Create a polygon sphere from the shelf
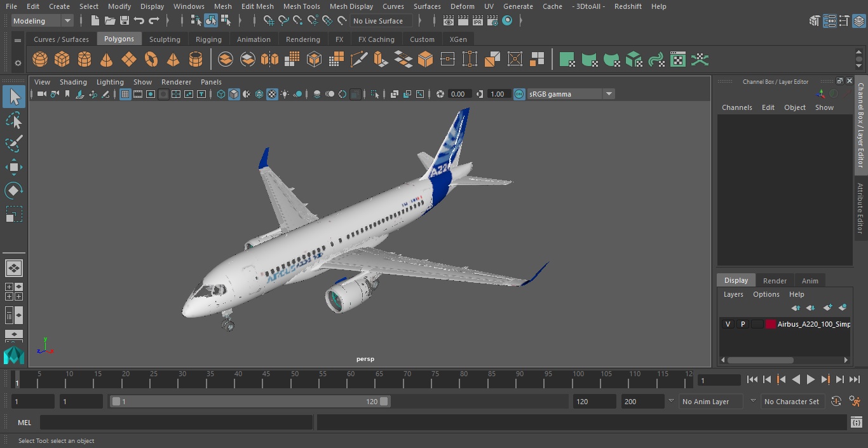 40,60
